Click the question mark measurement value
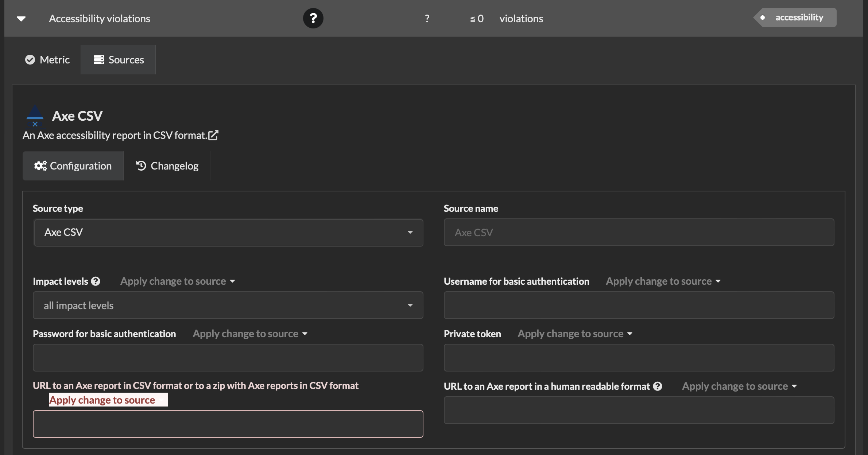868x455 pixels. point(427,19)
